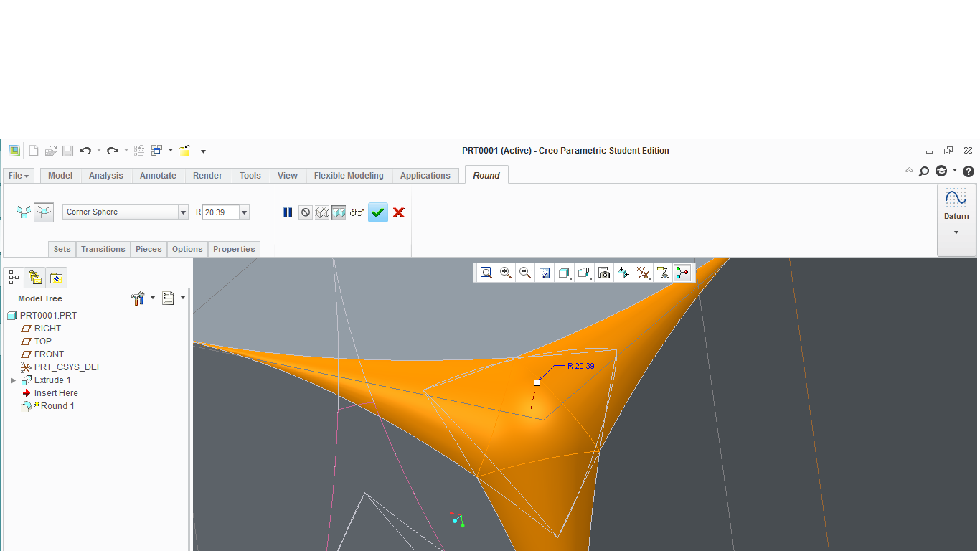
Task: Switch to the Tools tab
Action: click(x=250, y=176)
